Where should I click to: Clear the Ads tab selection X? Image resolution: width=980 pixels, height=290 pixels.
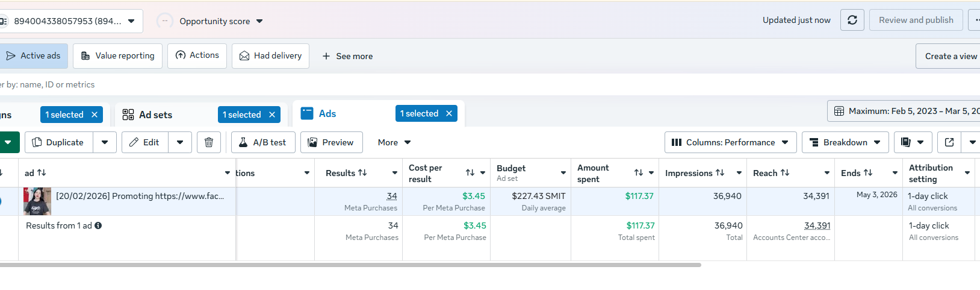tap(449, 113)
